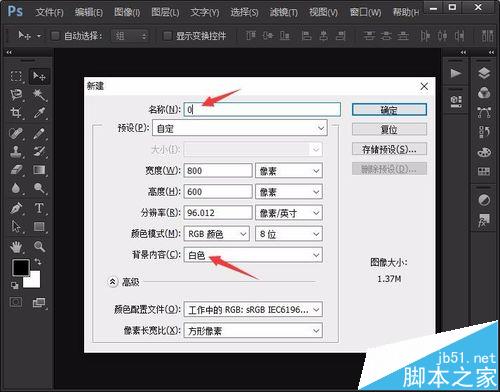Select the Dodge tool

pos(39,188)
